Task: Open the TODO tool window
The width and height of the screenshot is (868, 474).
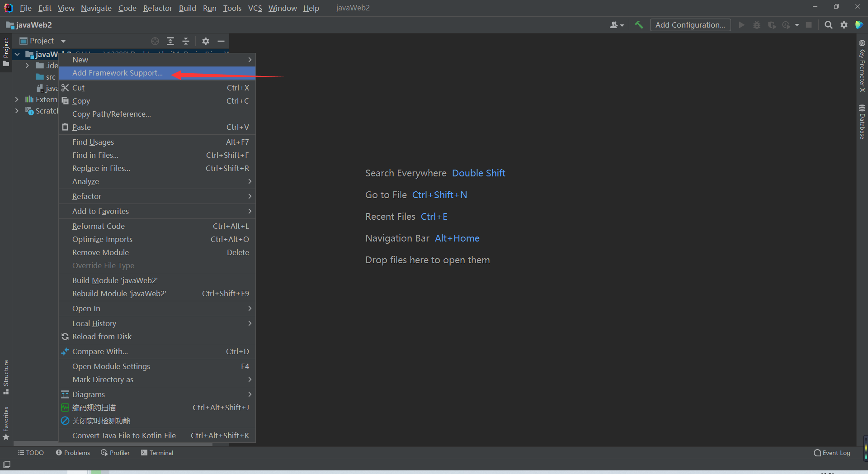Action: [x=31, y=453]
